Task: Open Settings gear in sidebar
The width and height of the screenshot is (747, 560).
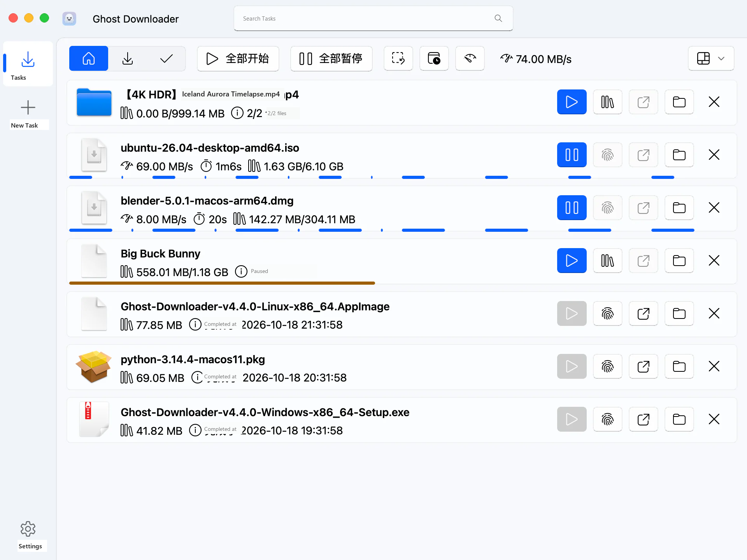Action: [x=28, y=535]
